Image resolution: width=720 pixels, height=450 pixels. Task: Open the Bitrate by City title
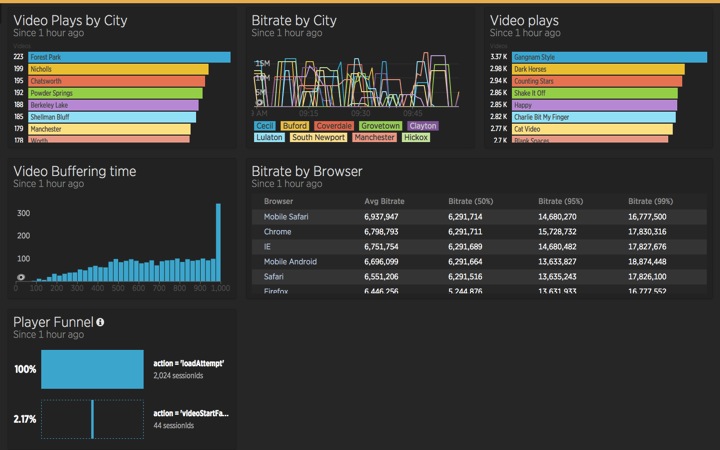tap(294, 21)
